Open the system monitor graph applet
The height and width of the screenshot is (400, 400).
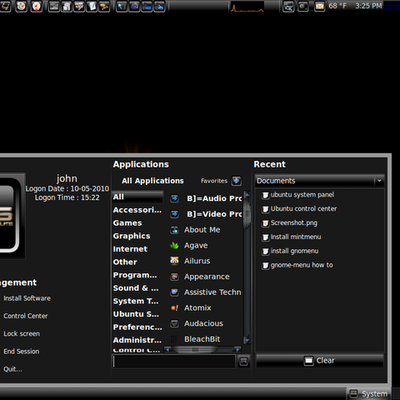[247, 6]
